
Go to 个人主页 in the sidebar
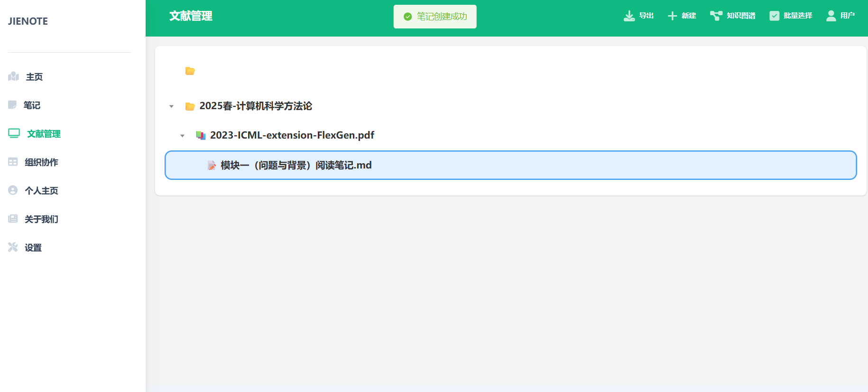(41, 191)
